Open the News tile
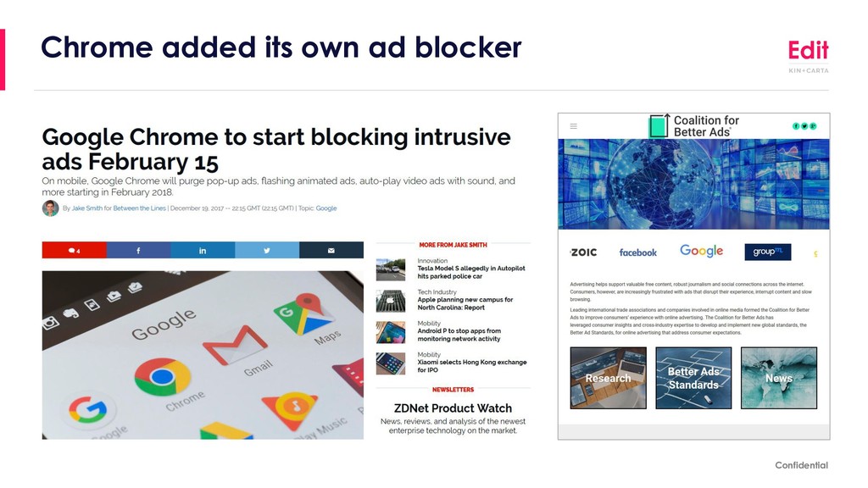 tap(779, 378)
